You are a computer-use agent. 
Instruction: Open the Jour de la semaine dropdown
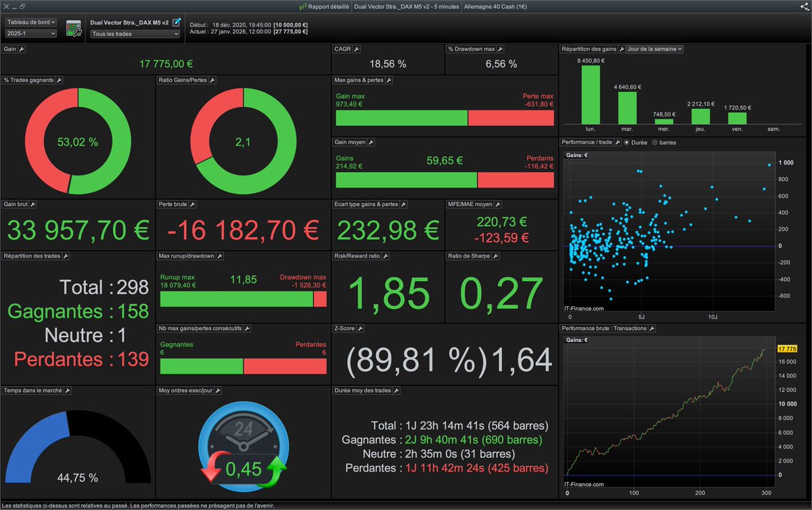[x=654, y=49]
